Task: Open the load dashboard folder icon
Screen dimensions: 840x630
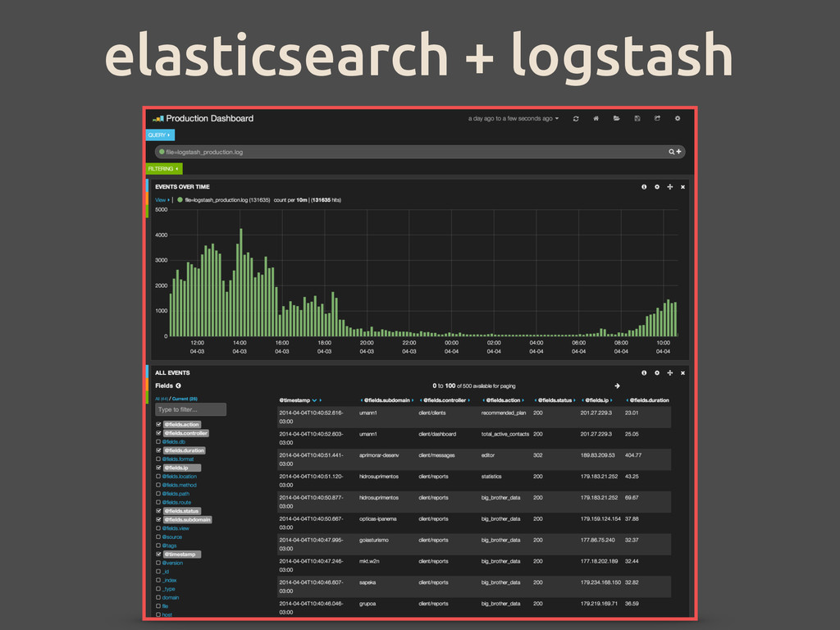Action: (617, 119)
